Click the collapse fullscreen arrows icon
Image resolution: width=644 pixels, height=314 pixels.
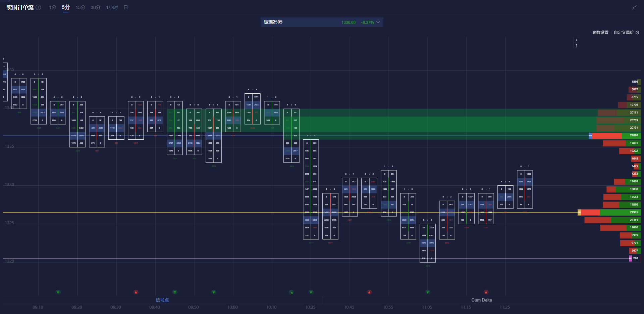tap(634, 7)
